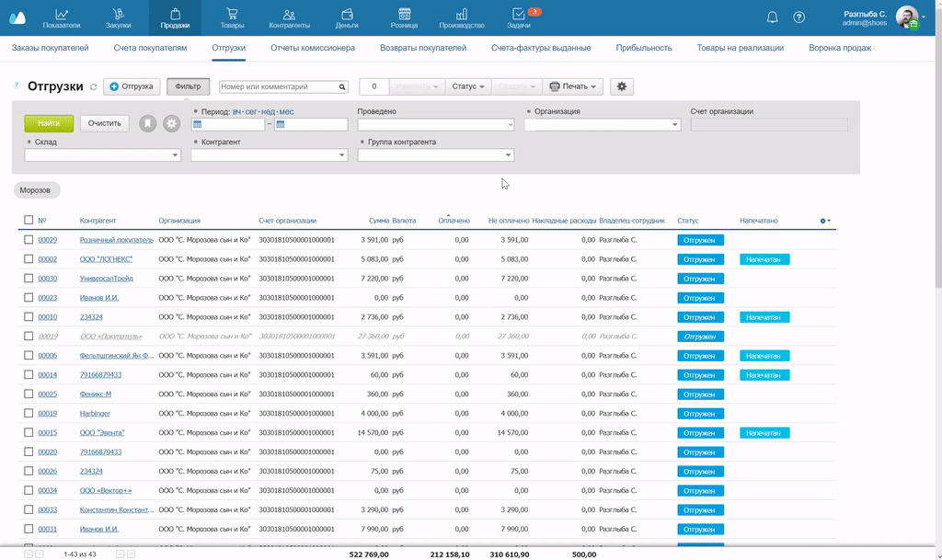Expand the Статус dropdown in the toolbar
The image size is (942, 560).
pyautogui.click(x=468, y=86)
